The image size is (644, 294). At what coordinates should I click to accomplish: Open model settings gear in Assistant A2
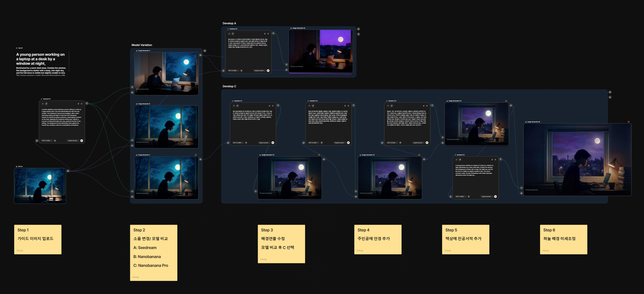(241, 71)
